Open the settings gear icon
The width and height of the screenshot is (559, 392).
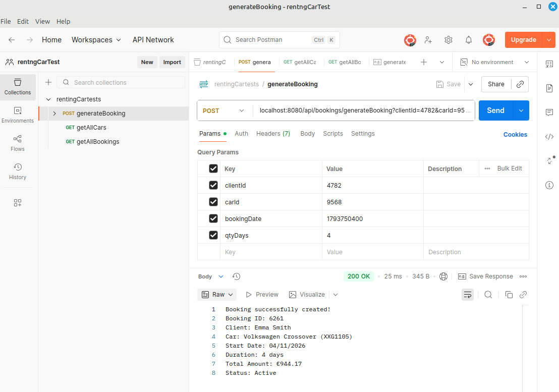pos(449,40)
